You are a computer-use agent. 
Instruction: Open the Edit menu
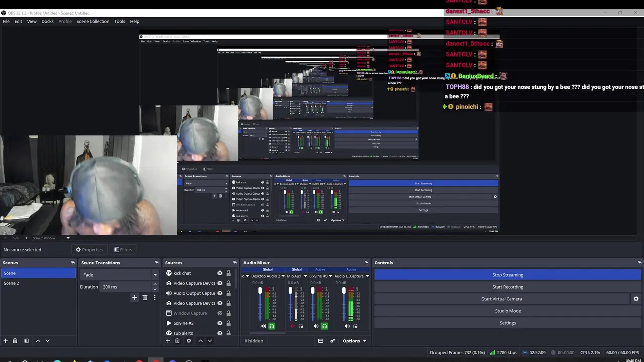(x=18, y=21)
